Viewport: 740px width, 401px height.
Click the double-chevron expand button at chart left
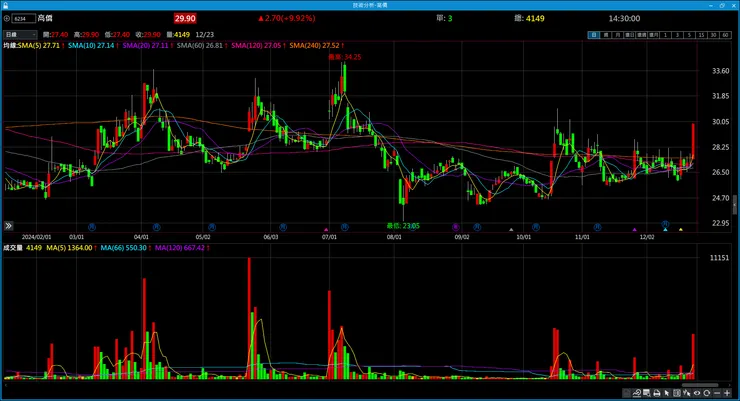coord(8,226)
